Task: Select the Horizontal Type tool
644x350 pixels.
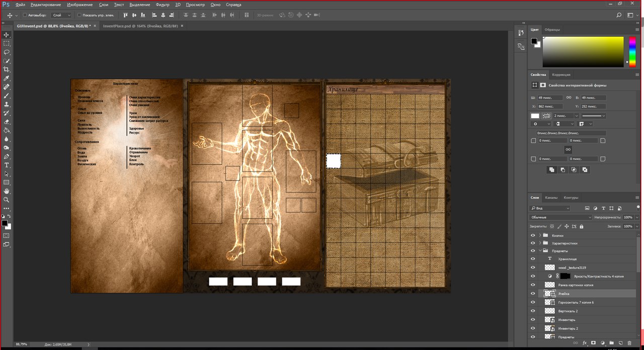Action: coord(7,165)
